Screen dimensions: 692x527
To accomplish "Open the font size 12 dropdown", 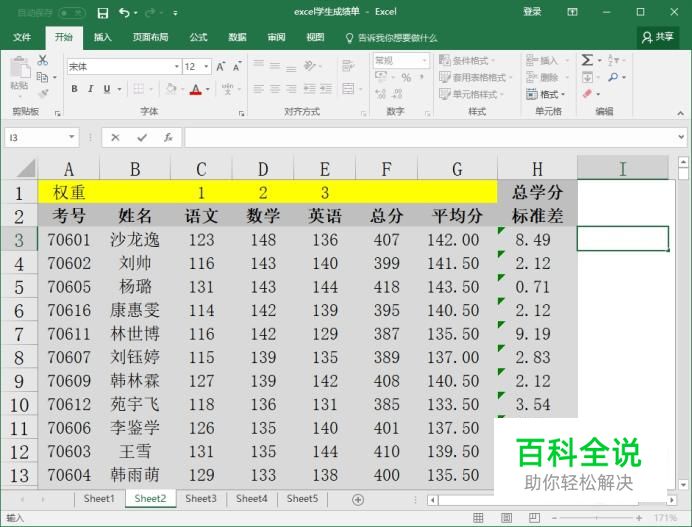I will [x=206, y=67].
